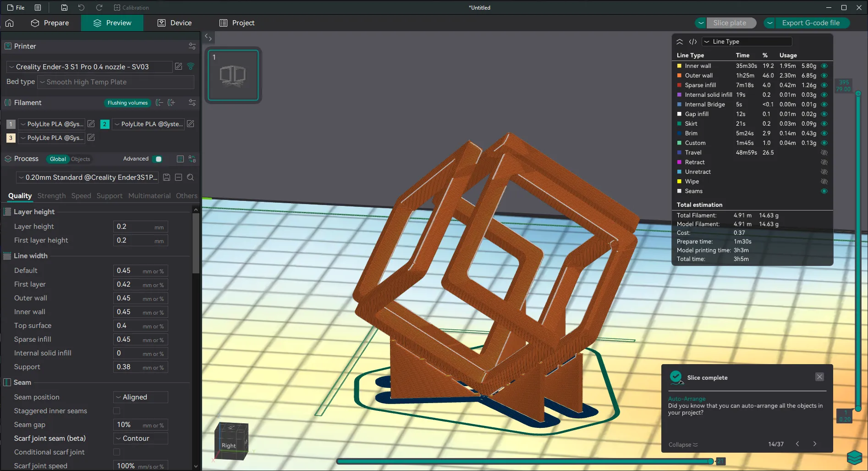Edit filament 1 PolyLite PLA preset
868x471 pixels.
[91, 124]
